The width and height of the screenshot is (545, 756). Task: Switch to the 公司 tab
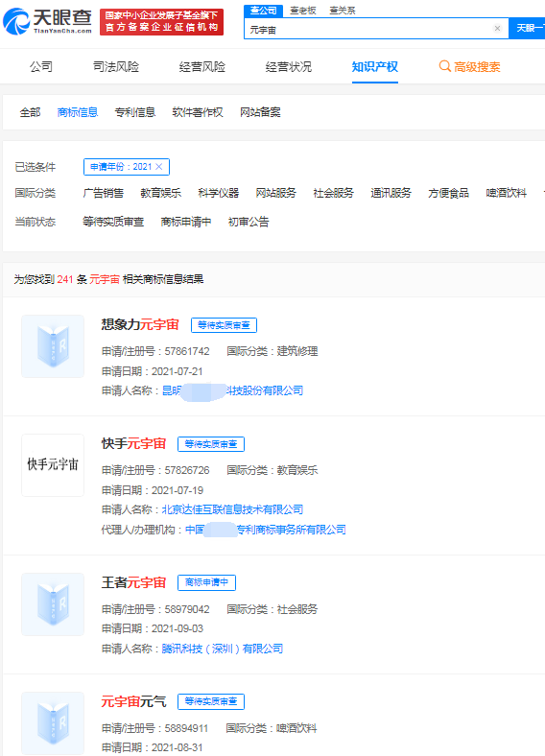(x=41, y=66)
